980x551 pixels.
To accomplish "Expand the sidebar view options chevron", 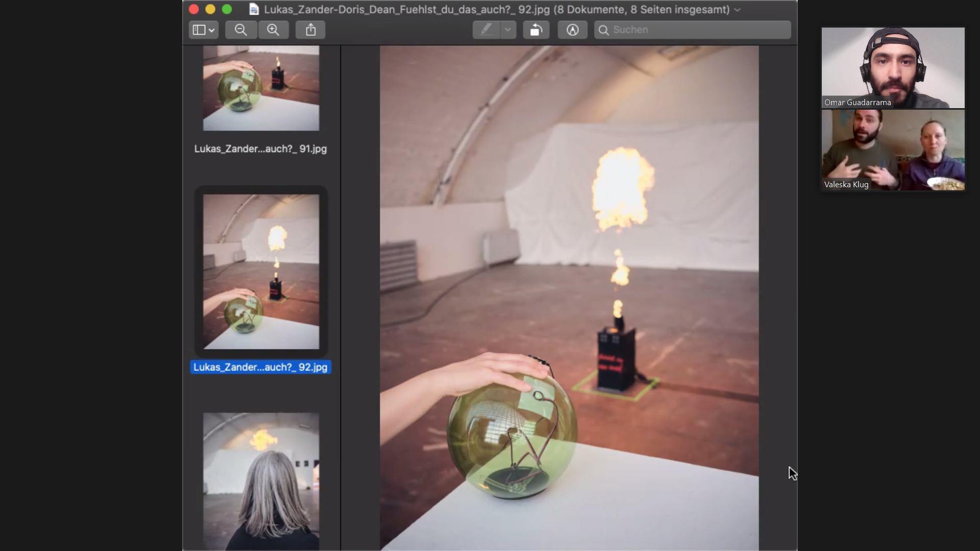I will click(x=212, y=31).
